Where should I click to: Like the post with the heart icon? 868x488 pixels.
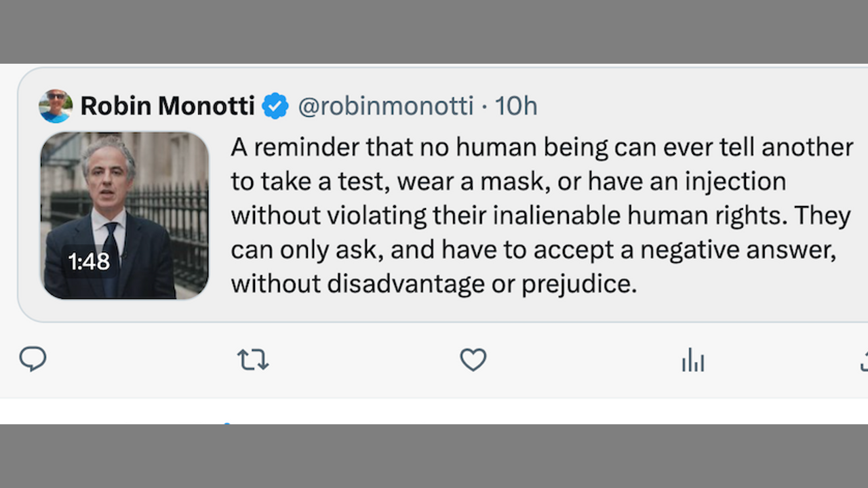click(x=473, y=360)
